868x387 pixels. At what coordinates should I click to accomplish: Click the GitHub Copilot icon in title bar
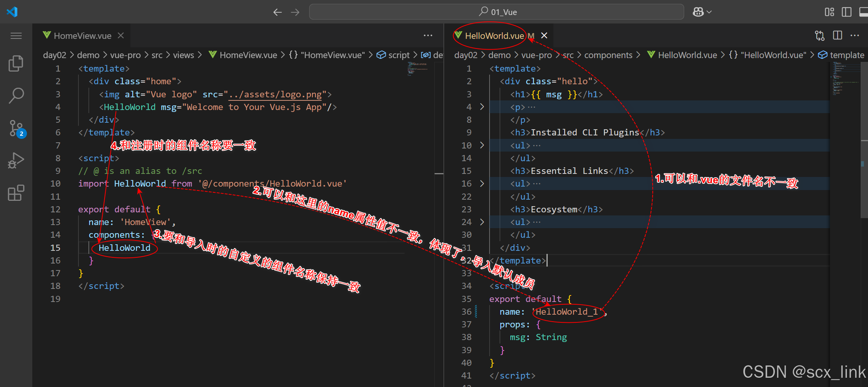698,12
